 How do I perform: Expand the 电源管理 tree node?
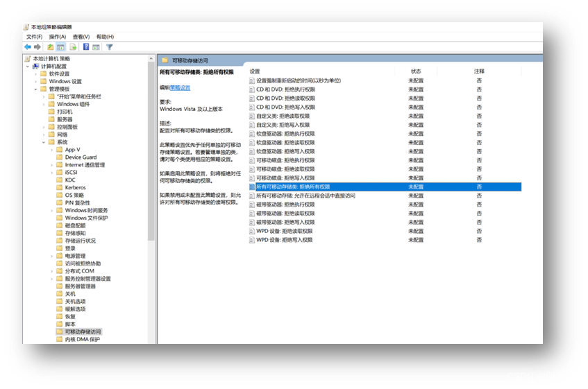coord(52,256)
